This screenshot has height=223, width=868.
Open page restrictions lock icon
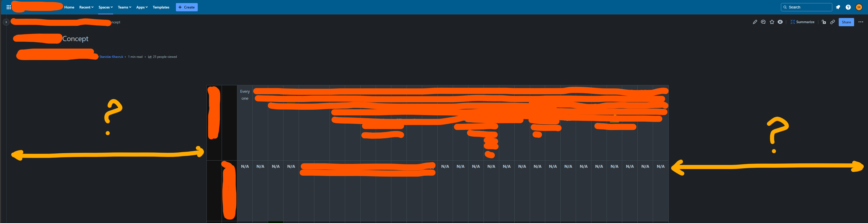824,22
